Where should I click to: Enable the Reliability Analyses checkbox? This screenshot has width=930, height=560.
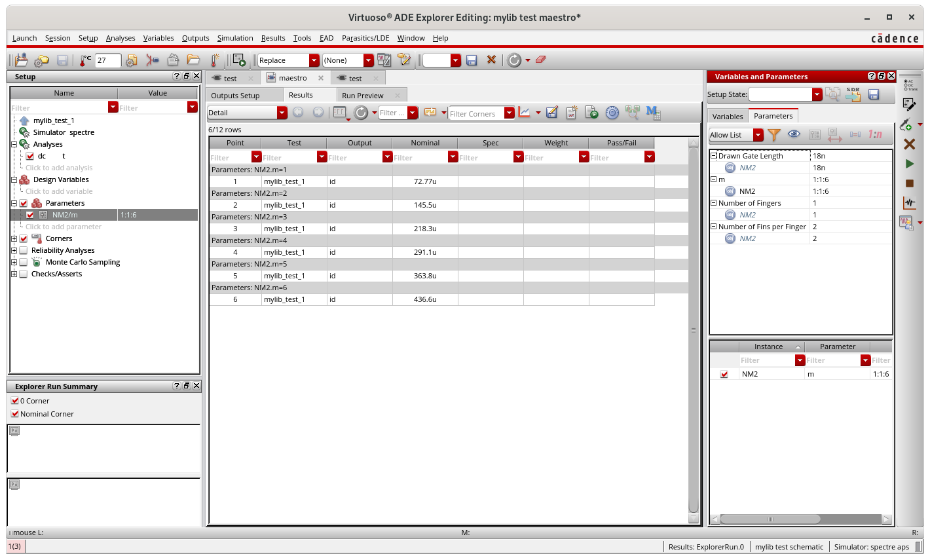(x=24, y=250)
